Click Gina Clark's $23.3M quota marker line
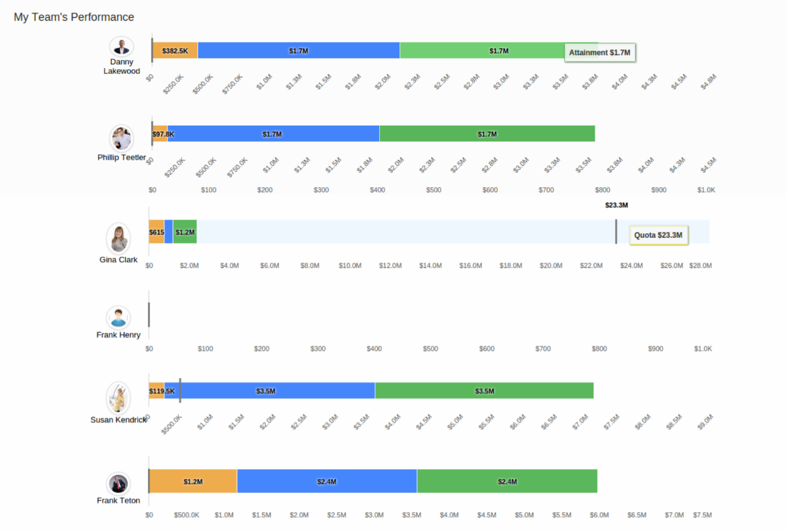 click(x=616, y=232)
